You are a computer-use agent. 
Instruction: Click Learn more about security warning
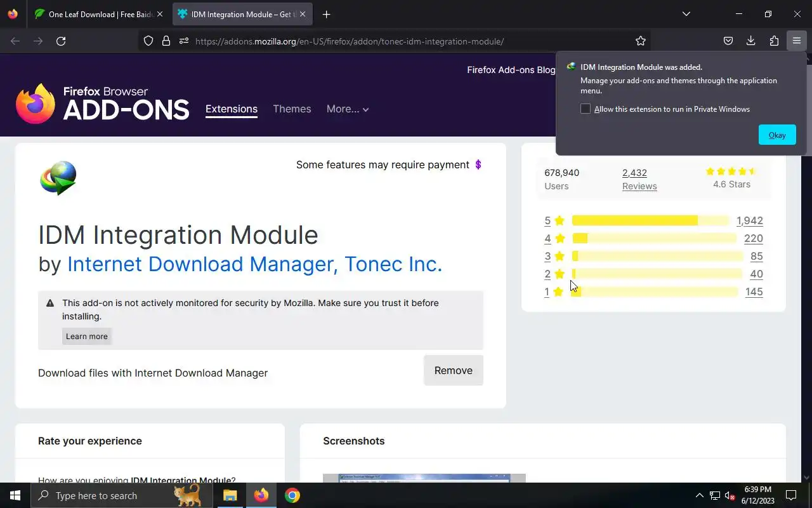tap(87, 336)
